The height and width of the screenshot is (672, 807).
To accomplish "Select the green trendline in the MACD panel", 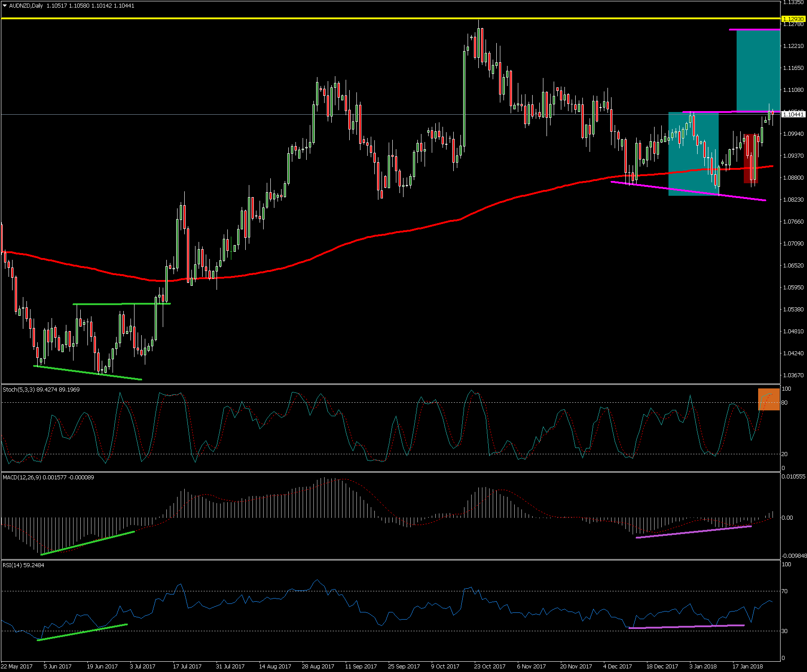I will click(87, 543).
